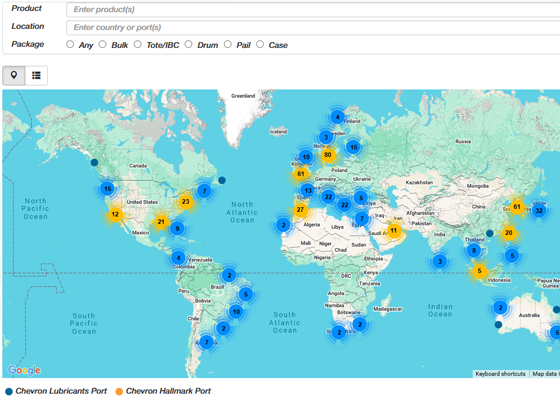
Task: Open the yellow 80 cluster near Denmark
Action: (328, 155)
